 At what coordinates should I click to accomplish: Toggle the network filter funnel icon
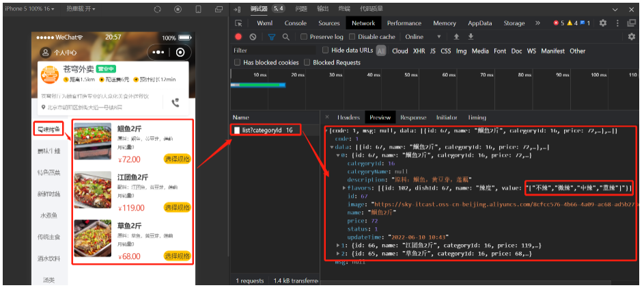coord(272,37)
